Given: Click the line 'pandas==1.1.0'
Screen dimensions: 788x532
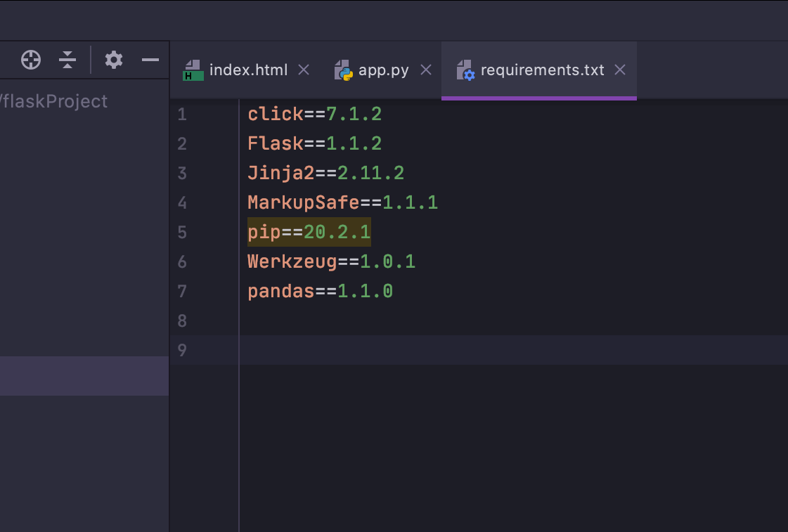Looking at the screenshot, I should pyautogui.click(x=320, y=292).
